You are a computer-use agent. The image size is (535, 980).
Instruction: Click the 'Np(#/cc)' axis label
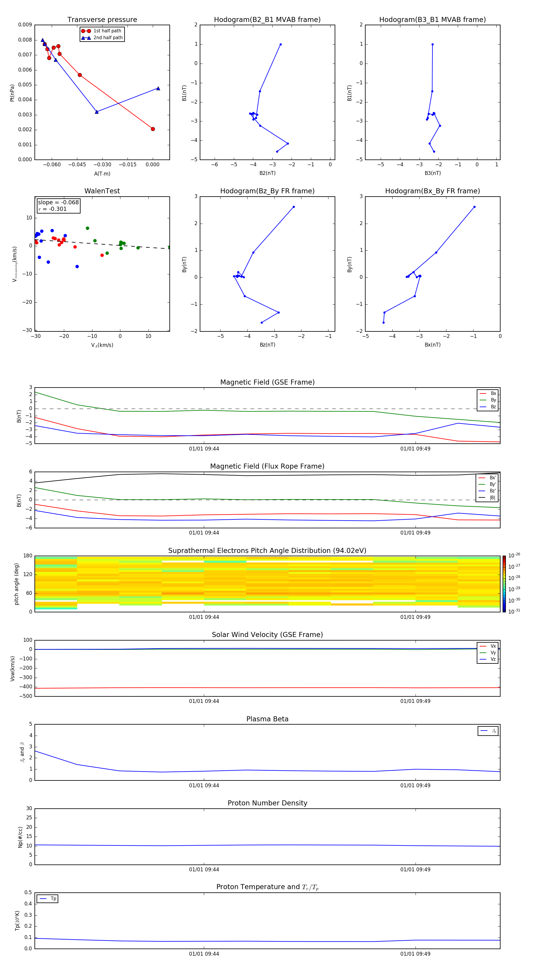pos(20,837)
